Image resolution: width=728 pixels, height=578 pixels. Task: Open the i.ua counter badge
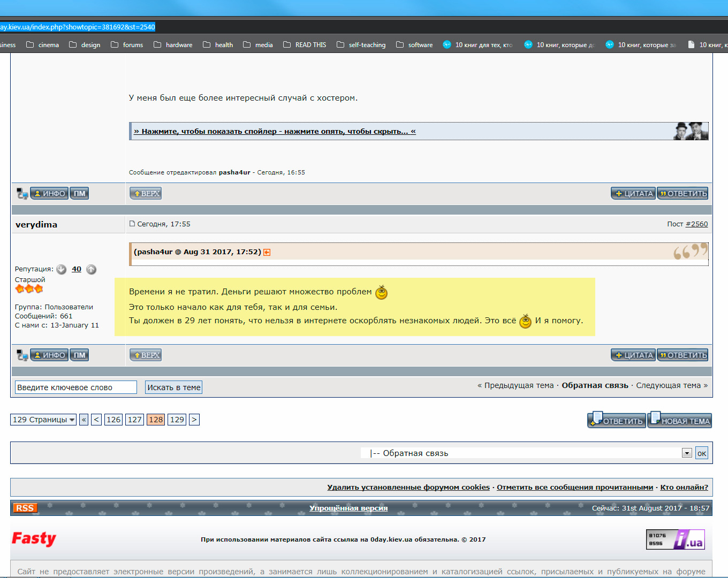676,539
